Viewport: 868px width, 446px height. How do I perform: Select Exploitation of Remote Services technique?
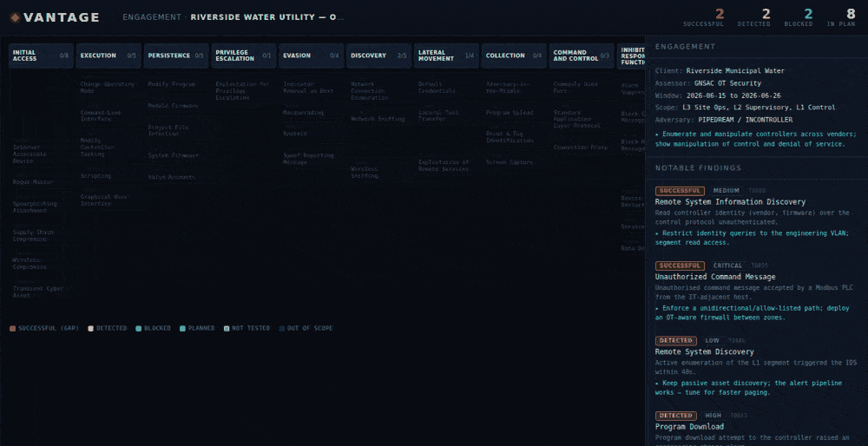pyautogui.click(x=446, y=166)
